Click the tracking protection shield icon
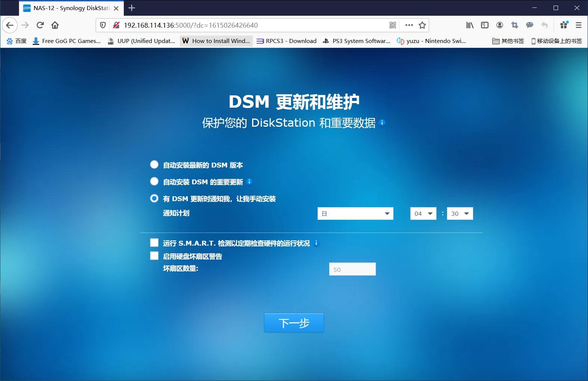This screenshot has width=588, height=381. [103, 25]
